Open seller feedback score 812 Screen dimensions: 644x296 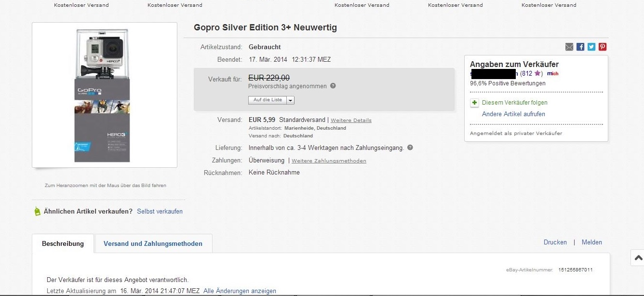coord(526,73)
